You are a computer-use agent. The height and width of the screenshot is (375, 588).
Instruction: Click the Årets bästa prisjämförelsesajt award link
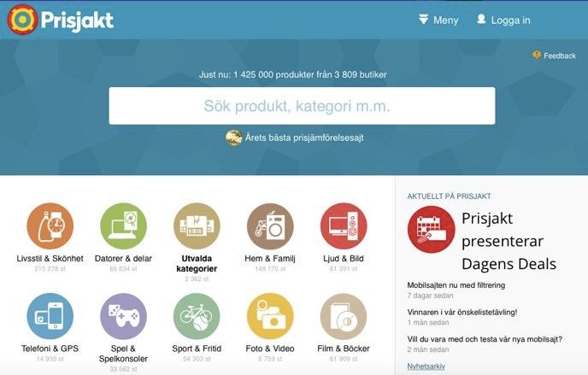click(295, 138)
